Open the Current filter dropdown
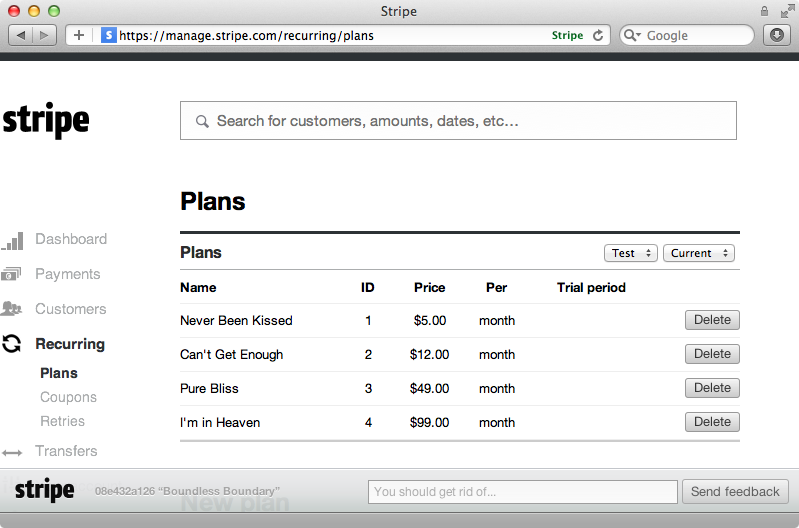This screenshot has height=528, width=799. coord(699,253)
